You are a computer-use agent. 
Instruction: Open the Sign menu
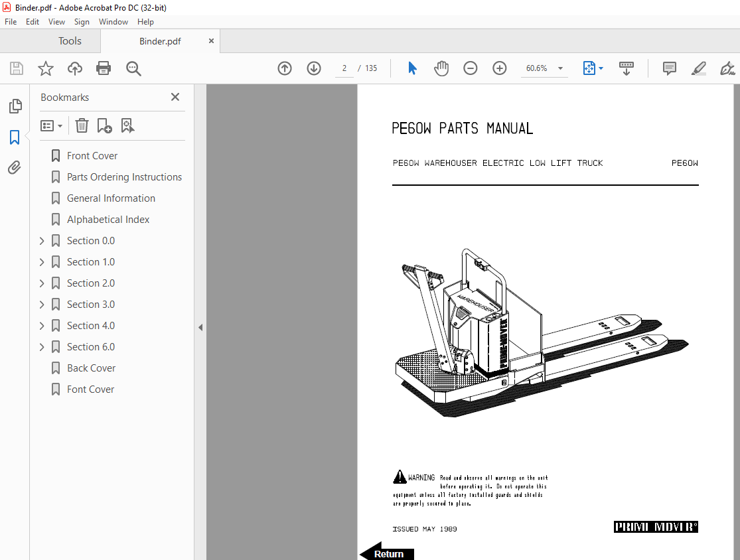coord(82,22)
